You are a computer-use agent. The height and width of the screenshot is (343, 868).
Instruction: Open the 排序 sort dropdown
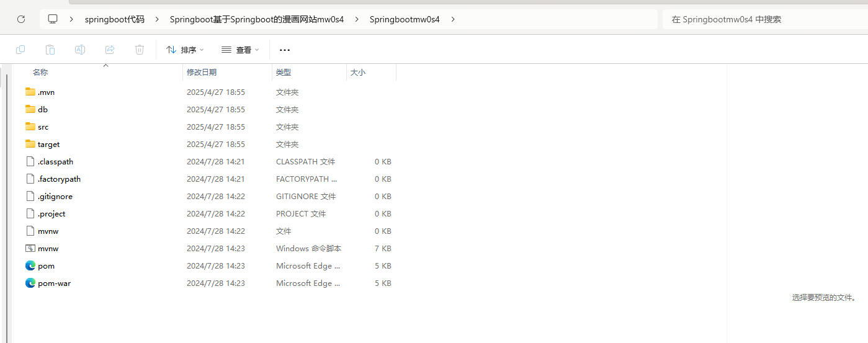point(185,50)
